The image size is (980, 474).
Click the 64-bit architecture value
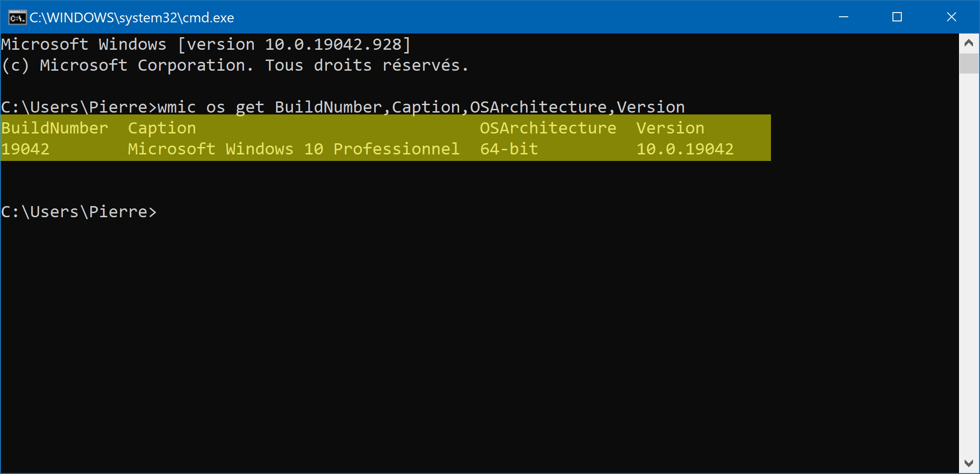(509, 149)
